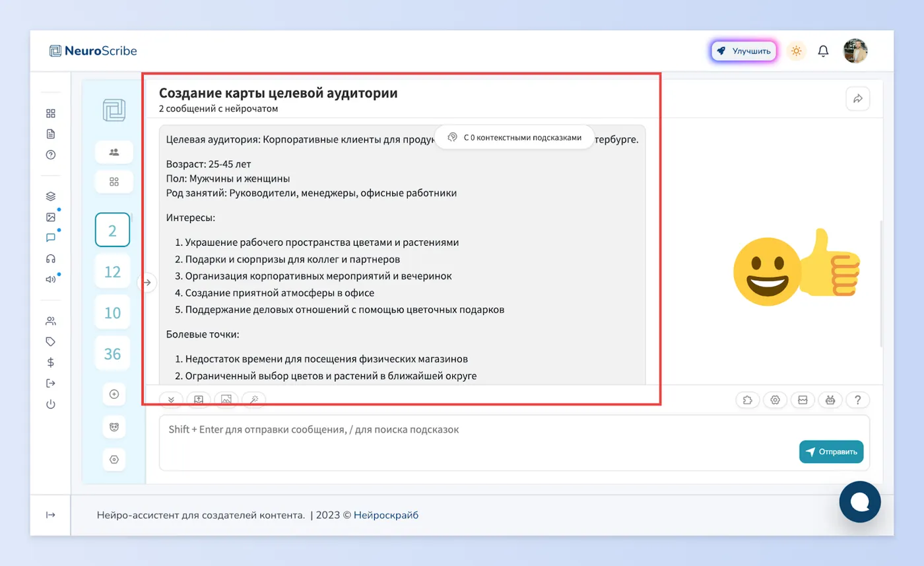Click the image icon in left sidebar
This screenshot has width=924, height=566.
click(51, 217)
